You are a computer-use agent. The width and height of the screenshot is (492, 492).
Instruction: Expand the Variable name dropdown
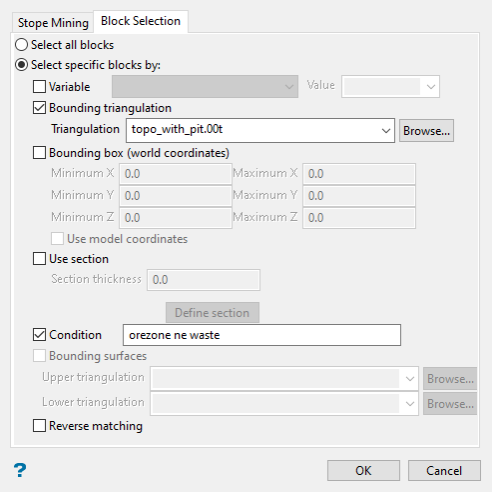pyautogui.click(x=205, y=87)
